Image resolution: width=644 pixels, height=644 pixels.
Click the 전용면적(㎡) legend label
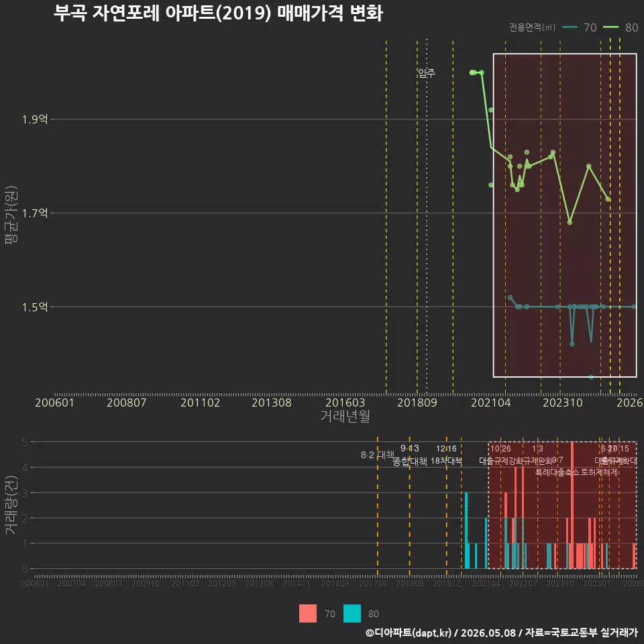[532, 28]
